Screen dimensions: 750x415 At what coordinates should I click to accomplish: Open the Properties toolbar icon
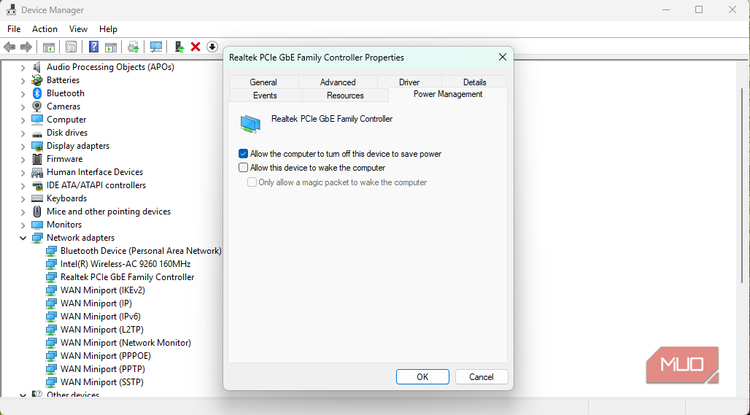(71, 47)
